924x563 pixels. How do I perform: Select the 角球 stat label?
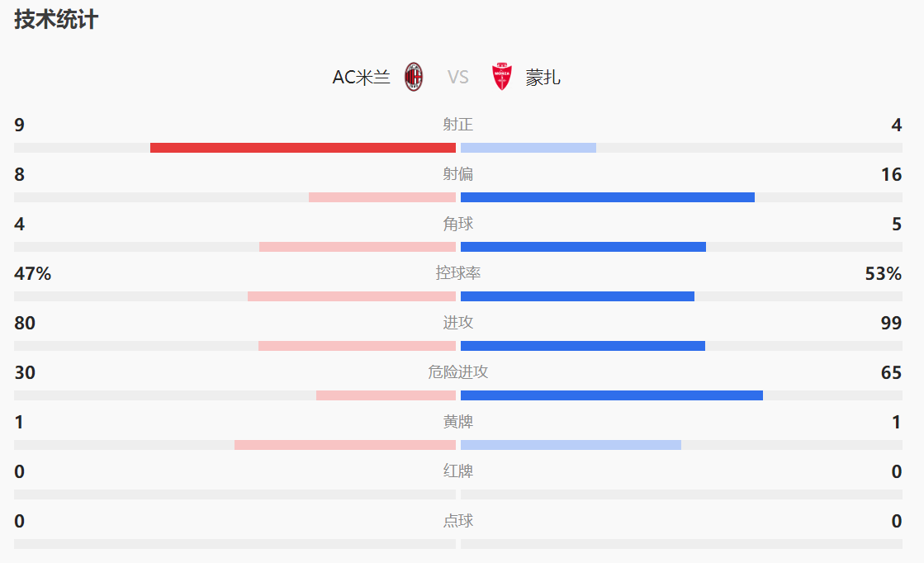[x=458, y=224]
